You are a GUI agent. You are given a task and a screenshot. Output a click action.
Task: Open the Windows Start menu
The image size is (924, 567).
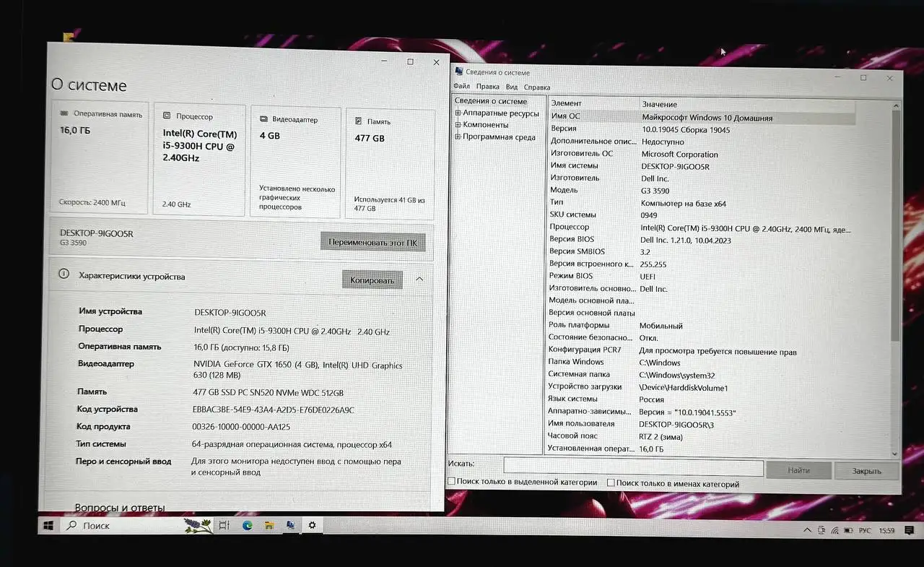point(49,526)
